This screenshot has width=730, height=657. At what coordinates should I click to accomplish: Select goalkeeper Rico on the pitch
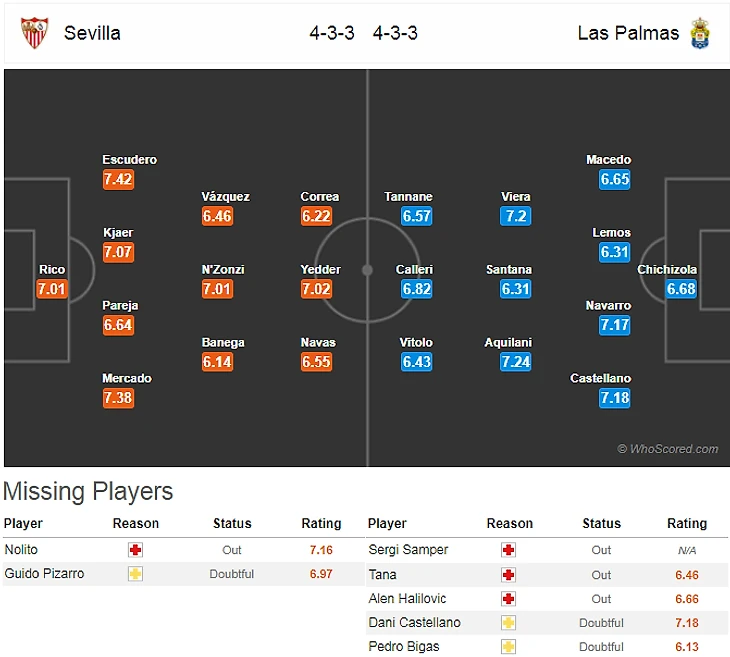tap(51, 281)
